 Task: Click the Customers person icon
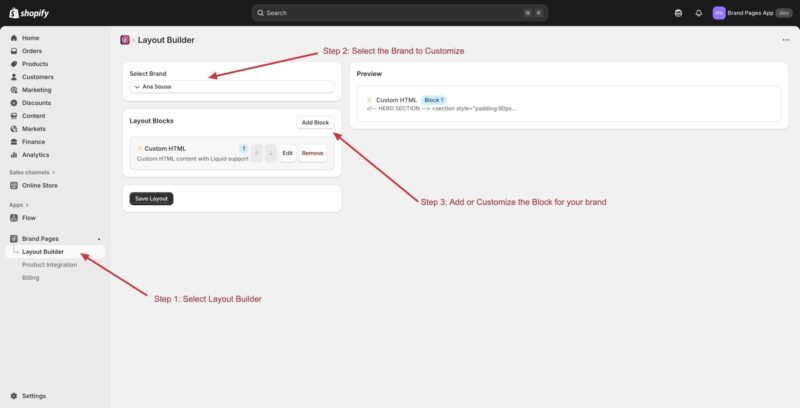[14, 77]
